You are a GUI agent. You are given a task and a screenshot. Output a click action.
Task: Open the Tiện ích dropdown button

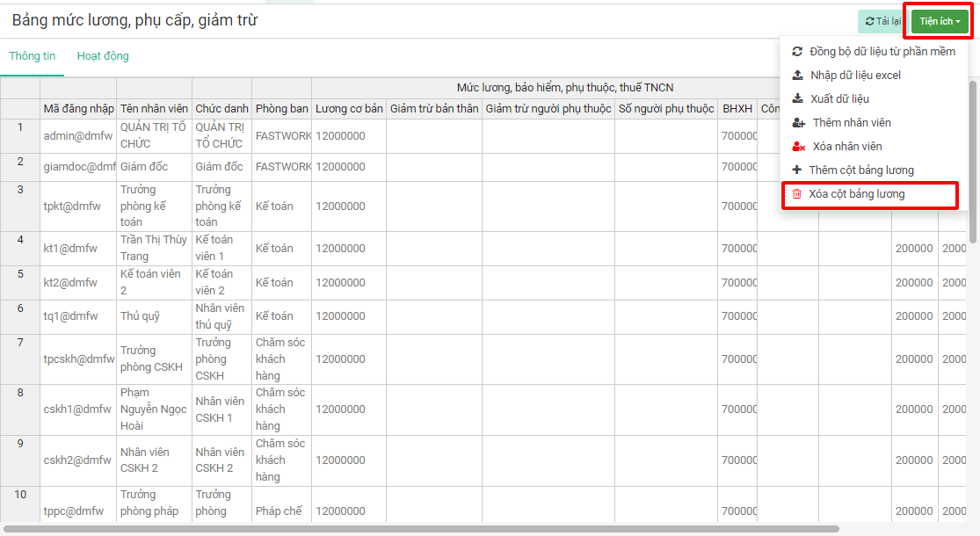(x=940, y=21)
